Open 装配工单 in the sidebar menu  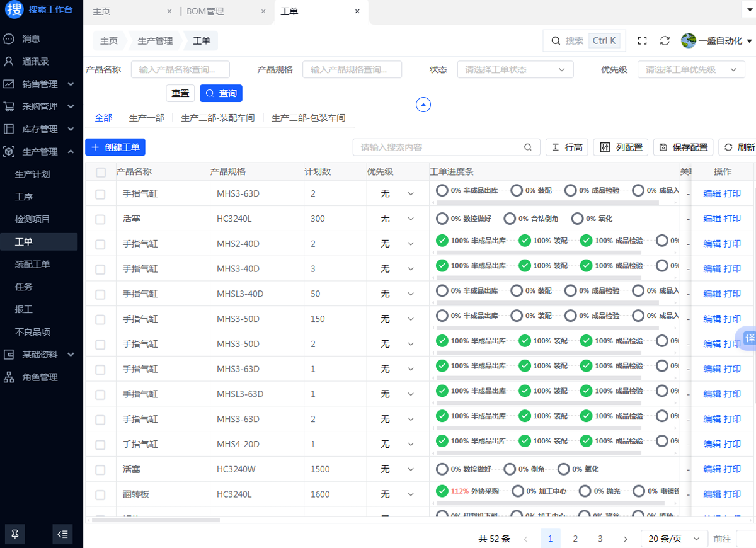point(33,265)
